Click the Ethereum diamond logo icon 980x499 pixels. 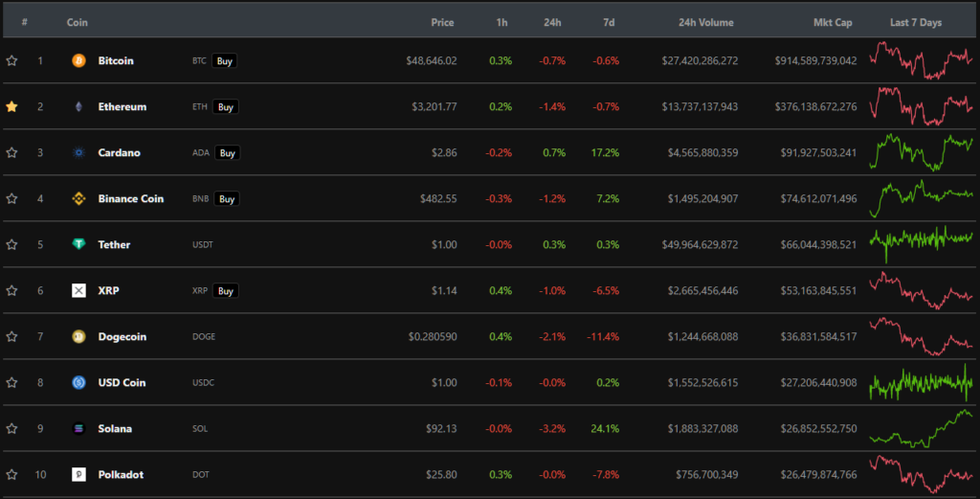[78, 106]
